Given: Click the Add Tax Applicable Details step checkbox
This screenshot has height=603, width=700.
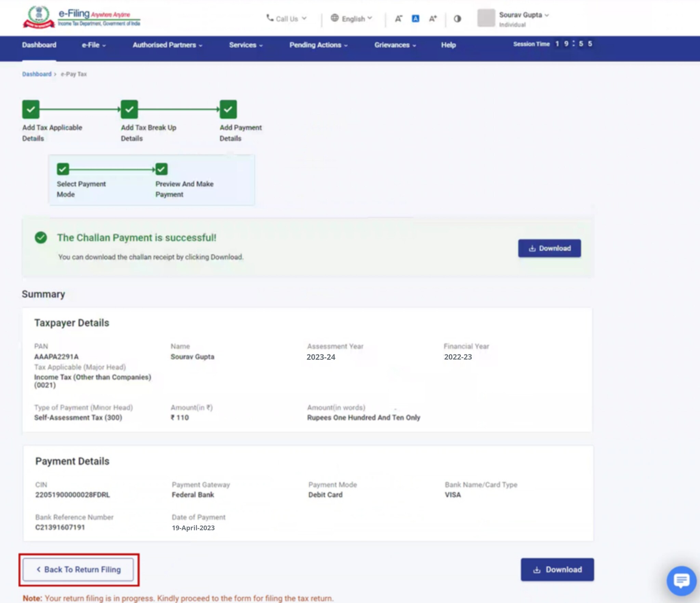Looking at the screenshot, I should tap(31, 109).
